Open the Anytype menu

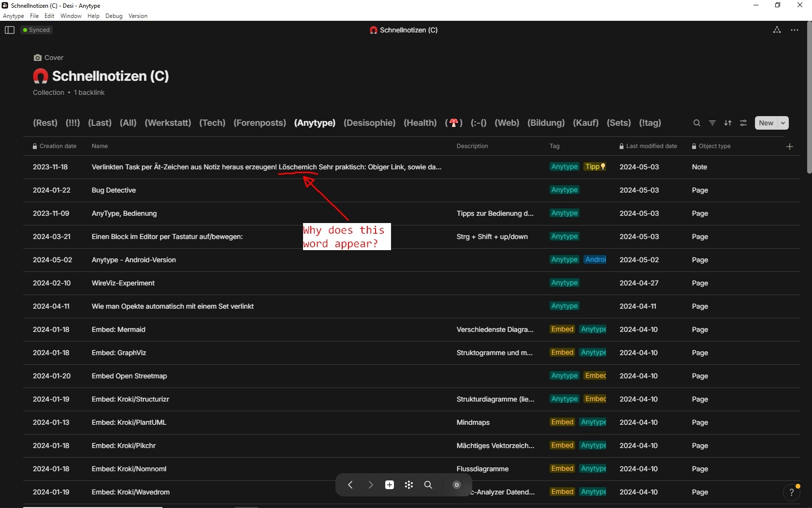click(x=14, y=16)
